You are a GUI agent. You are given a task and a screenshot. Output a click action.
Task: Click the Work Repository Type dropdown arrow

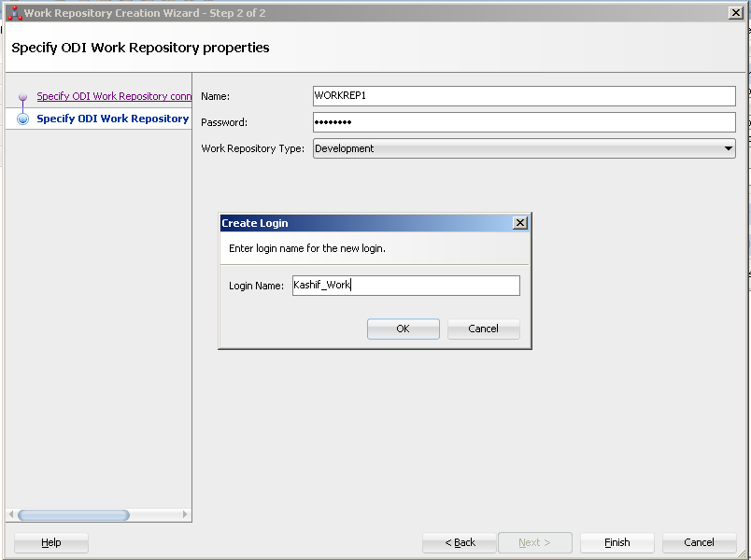click(x=730, y=147)
